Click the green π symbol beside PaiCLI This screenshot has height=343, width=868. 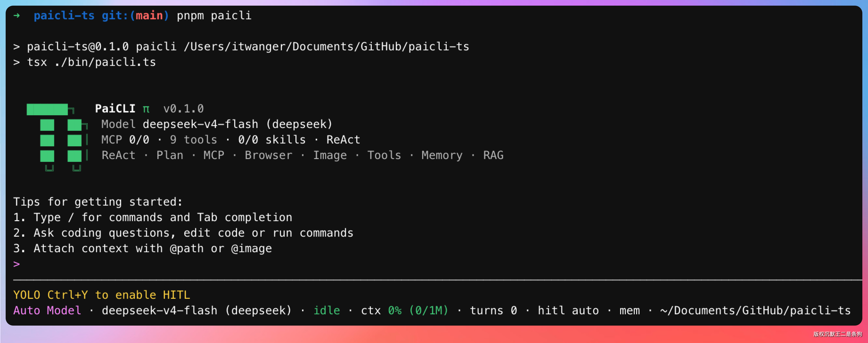(x=146, y=109)
